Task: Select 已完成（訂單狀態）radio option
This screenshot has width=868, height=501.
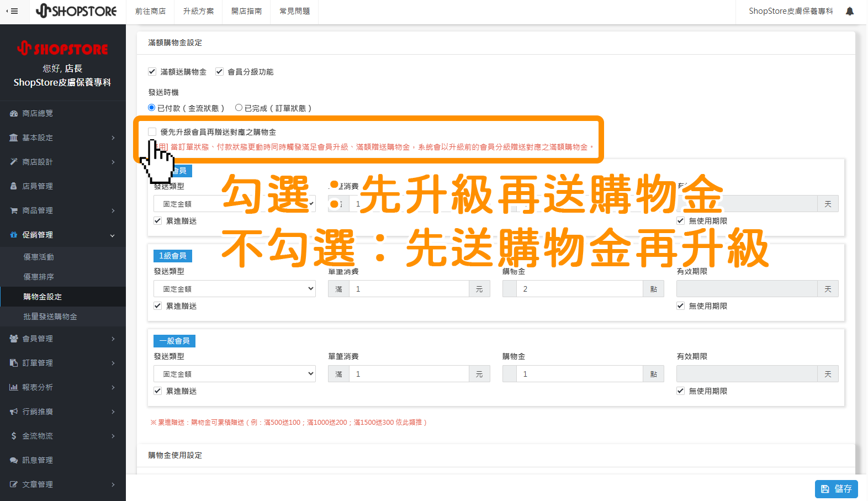Action: click(239, 108)
